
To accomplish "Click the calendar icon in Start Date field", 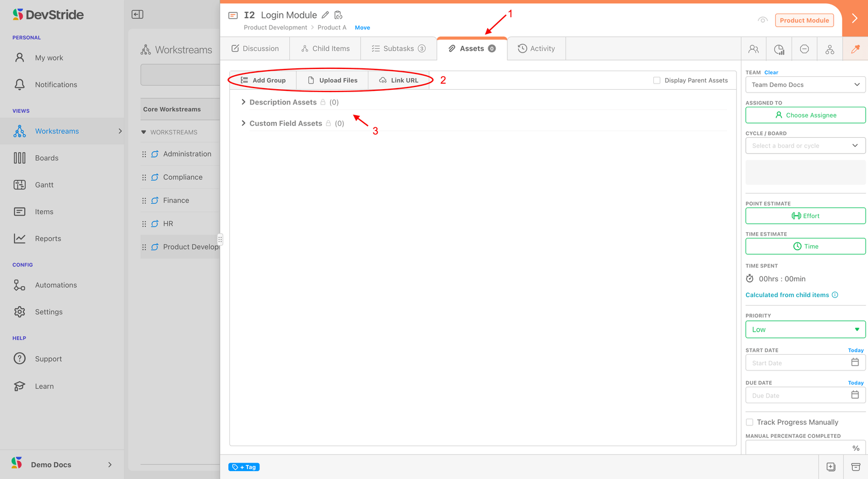I will 854,363.
